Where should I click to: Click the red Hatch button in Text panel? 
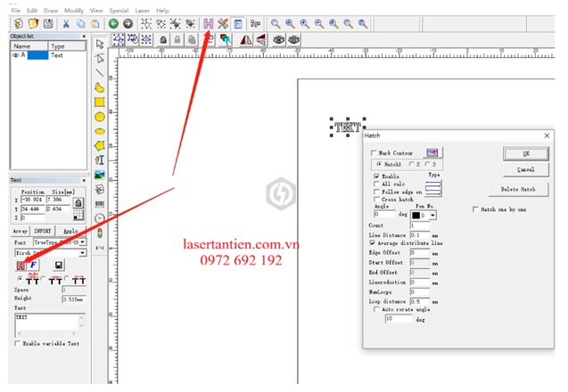21,265
